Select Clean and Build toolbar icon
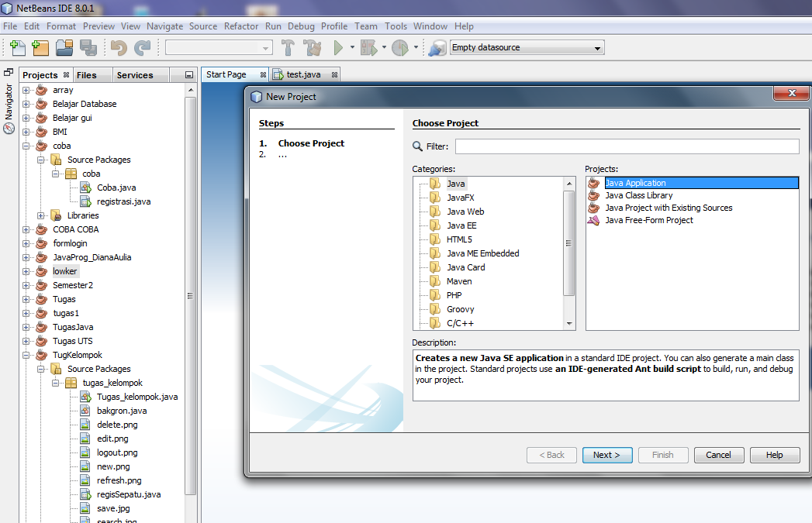The width and height of the screenshot is (812, 523). click(x=312, y=47)
